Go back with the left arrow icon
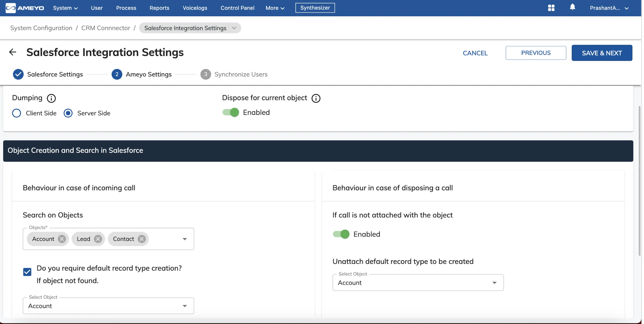 tap(13, 52)
